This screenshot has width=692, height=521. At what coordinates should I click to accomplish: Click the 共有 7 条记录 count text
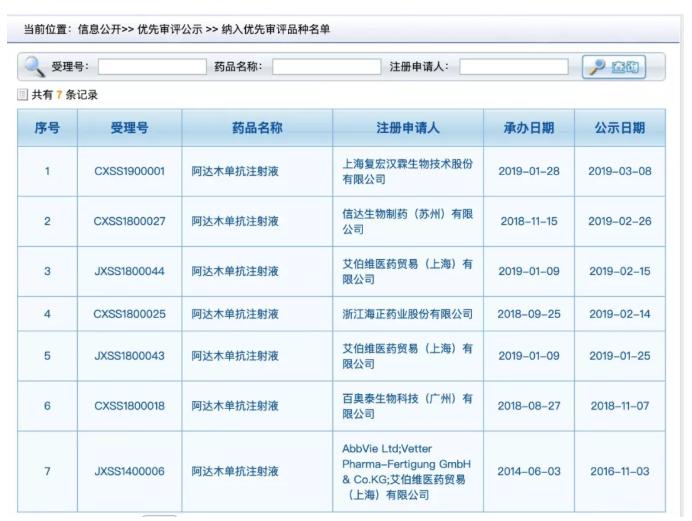(x=64, y=94)
